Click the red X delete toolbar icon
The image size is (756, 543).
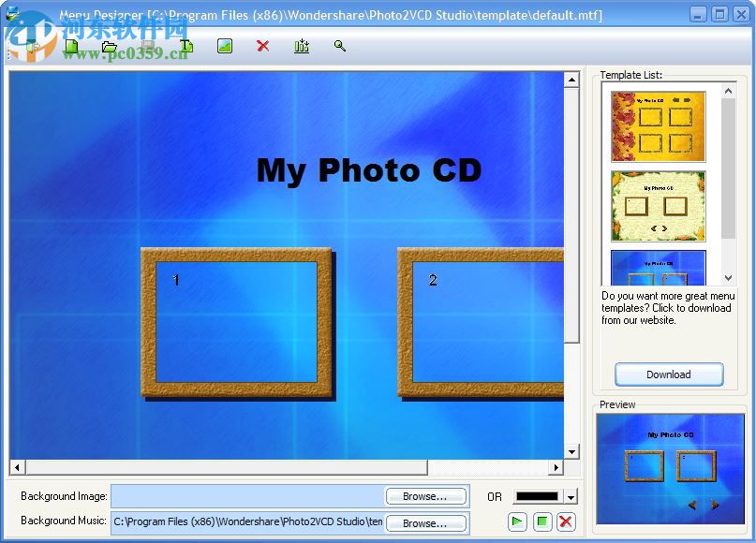[x=262, y=46]
